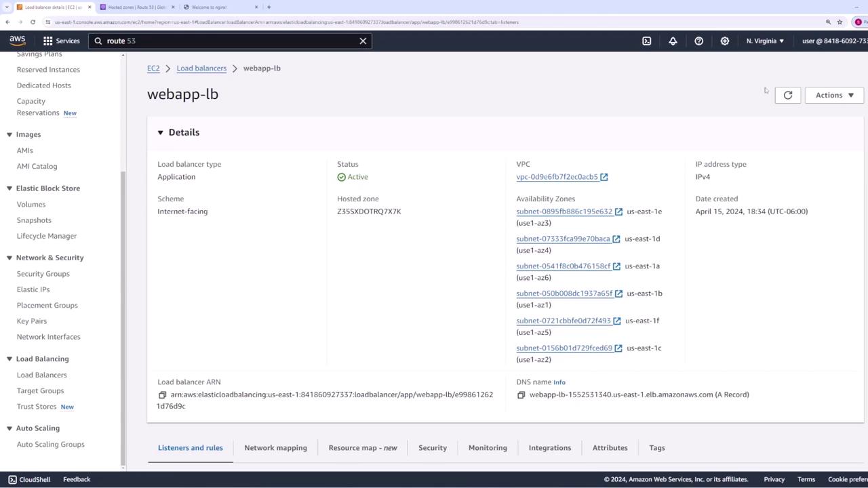This screenshot has height=488, width=868.
Task: Open DNS name Info link
Action: point(559,382)
